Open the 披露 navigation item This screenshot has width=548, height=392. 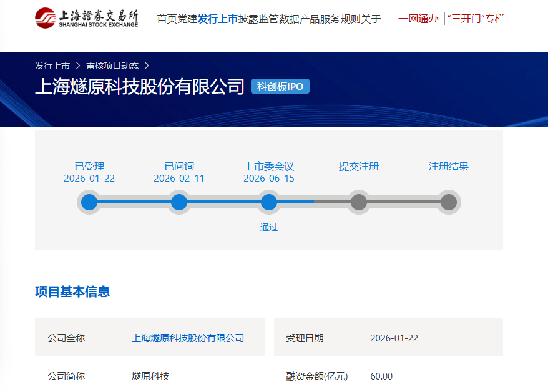point(248,19)
